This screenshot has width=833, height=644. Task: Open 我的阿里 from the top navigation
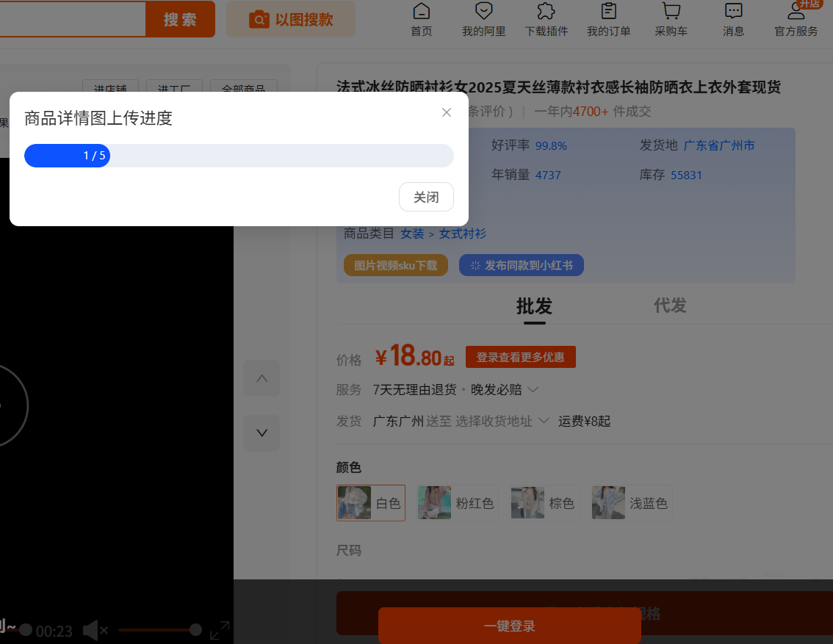483,18
